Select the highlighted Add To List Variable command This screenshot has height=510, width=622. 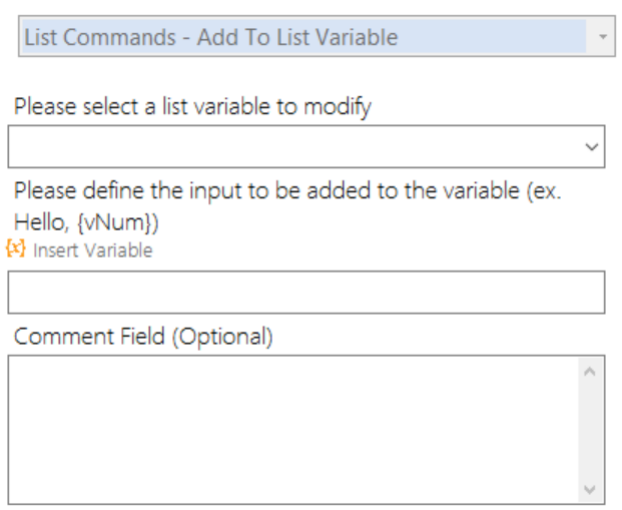[x=302, y=37]
